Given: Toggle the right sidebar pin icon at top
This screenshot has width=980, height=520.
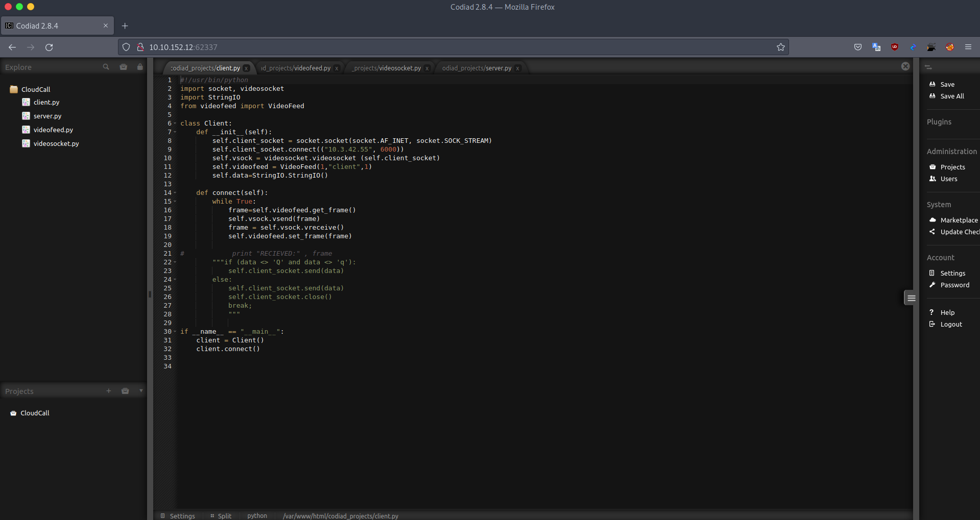Looking at the screenshot, I should click(928, 67).
